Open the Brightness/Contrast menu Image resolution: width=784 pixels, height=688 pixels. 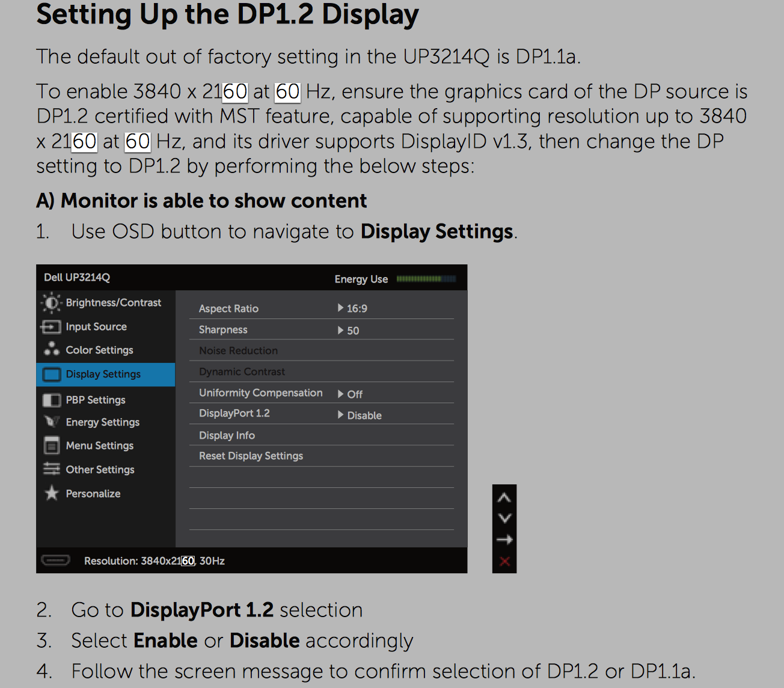pos(106,302)
